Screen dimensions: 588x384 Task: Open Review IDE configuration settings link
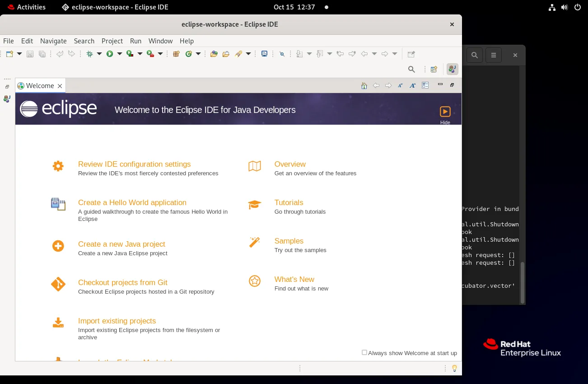point(134,164)
